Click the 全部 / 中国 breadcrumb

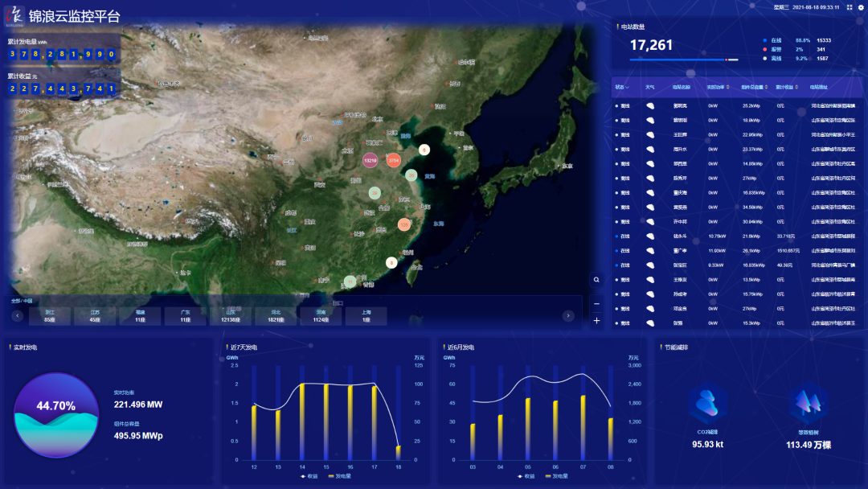tap(22, 301)
